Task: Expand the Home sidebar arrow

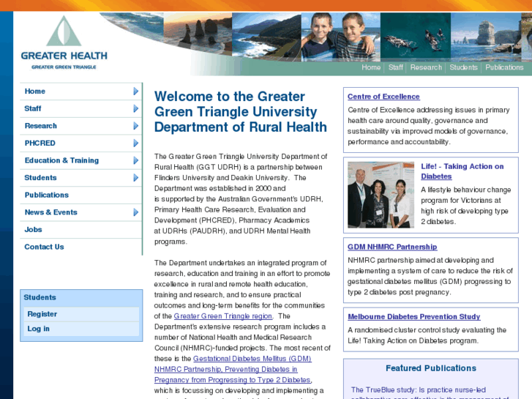Action: pos(135,91)
